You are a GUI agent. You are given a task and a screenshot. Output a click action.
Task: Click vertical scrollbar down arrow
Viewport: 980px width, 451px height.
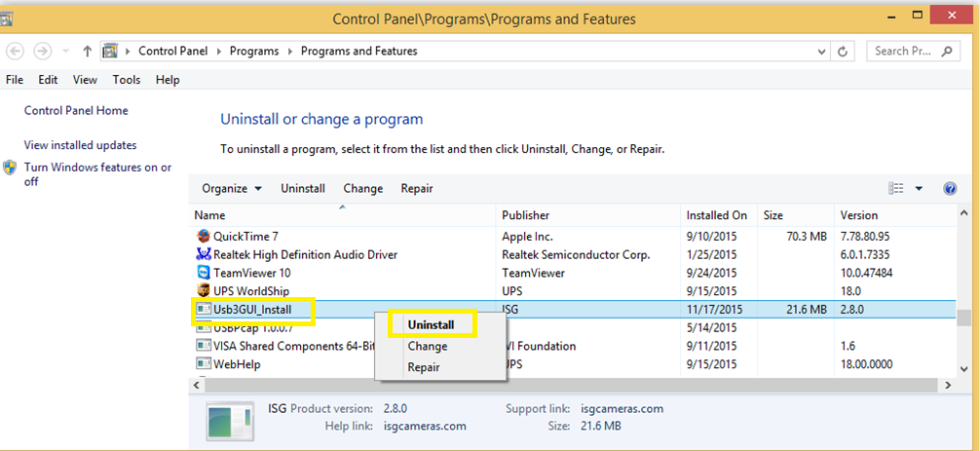tap(963, 369)
